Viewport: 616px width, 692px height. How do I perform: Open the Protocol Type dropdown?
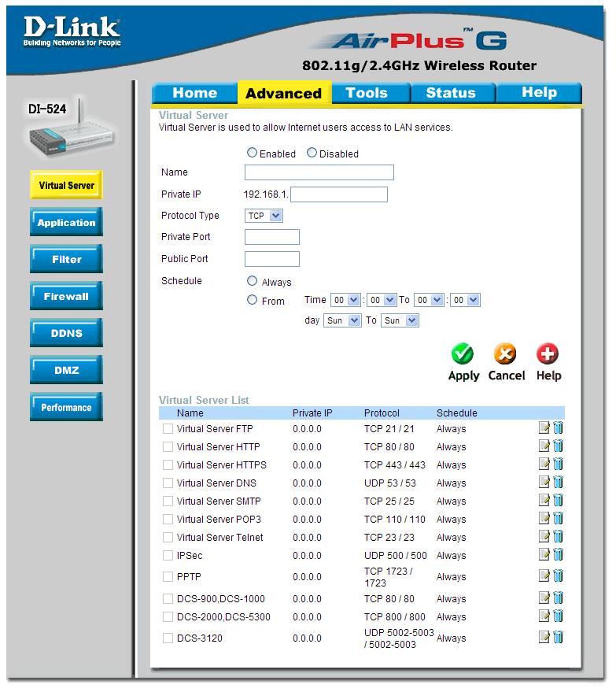pyautogui.click(x=264, y=216)
